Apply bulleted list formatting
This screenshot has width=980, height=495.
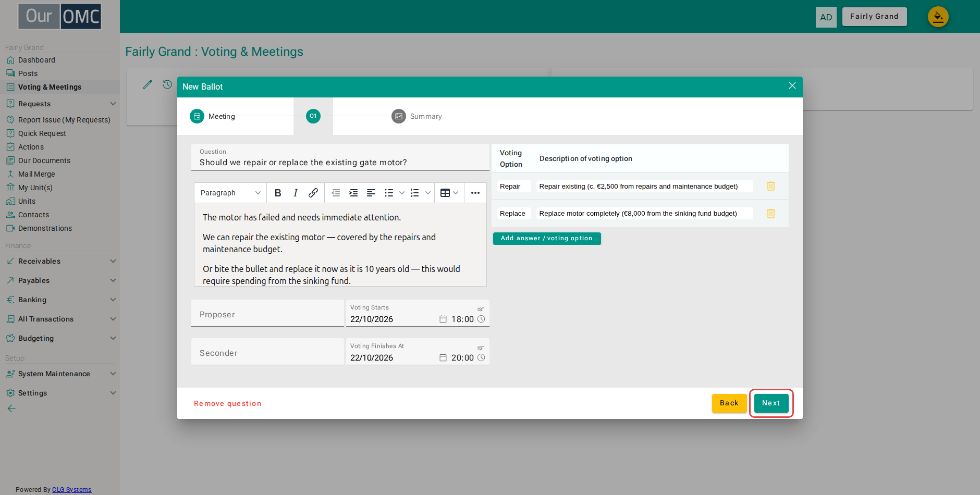point(389,193)
